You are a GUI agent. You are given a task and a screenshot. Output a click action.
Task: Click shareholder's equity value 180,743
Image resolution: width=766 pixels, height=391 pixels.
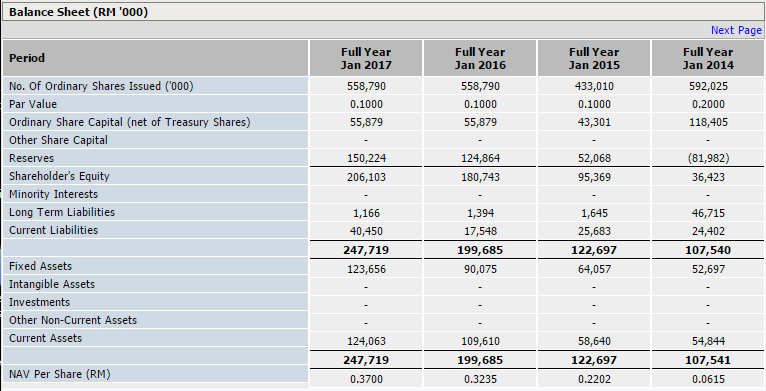click(x=480, y=177)
